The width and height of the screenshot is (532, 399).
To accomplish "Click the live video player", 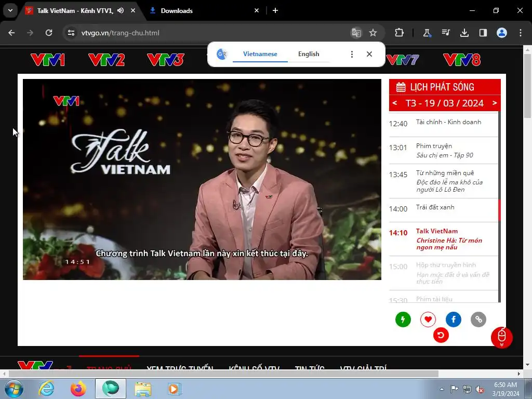I will (202, 179).
